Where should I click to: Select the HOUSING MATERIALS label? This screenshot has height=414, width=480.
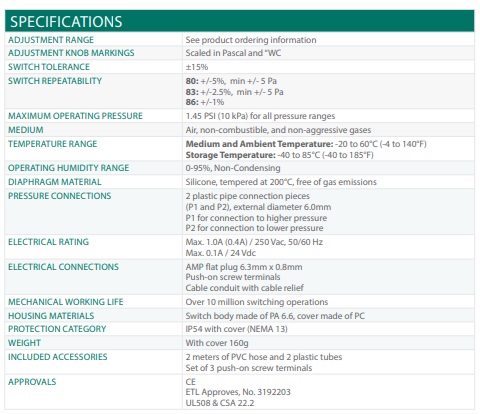(51, 316)
